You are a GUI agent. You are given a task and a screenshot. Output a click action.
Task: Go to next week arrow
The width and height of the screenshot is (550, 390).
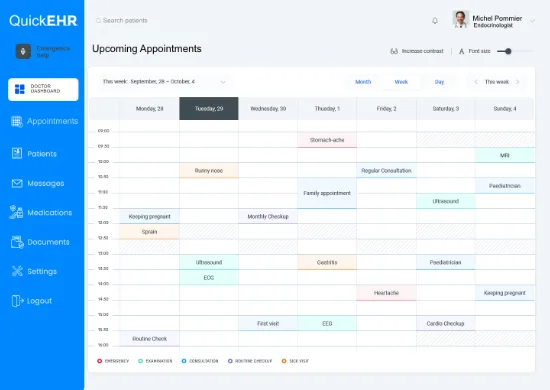[x=517, y=82]
